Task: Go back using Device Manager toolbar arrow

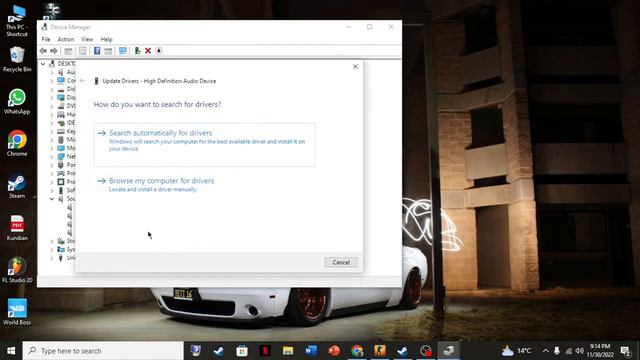Action: coord(43,51)
